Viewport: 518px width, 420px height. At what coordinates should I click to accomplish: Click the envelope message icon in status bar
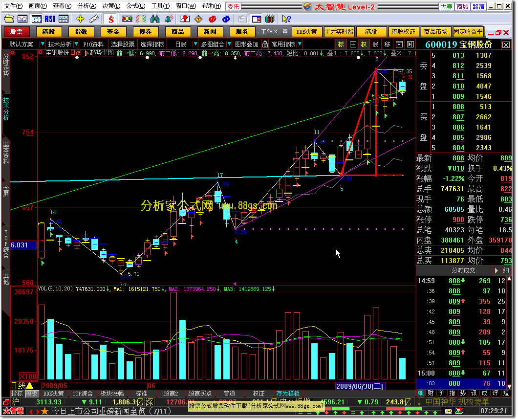click(448, 411)
